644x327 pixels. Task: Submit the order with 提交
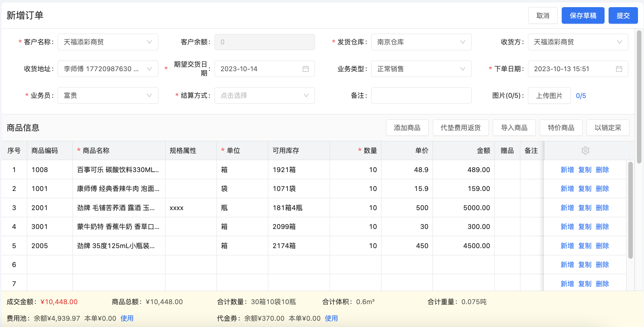(623, 15)
